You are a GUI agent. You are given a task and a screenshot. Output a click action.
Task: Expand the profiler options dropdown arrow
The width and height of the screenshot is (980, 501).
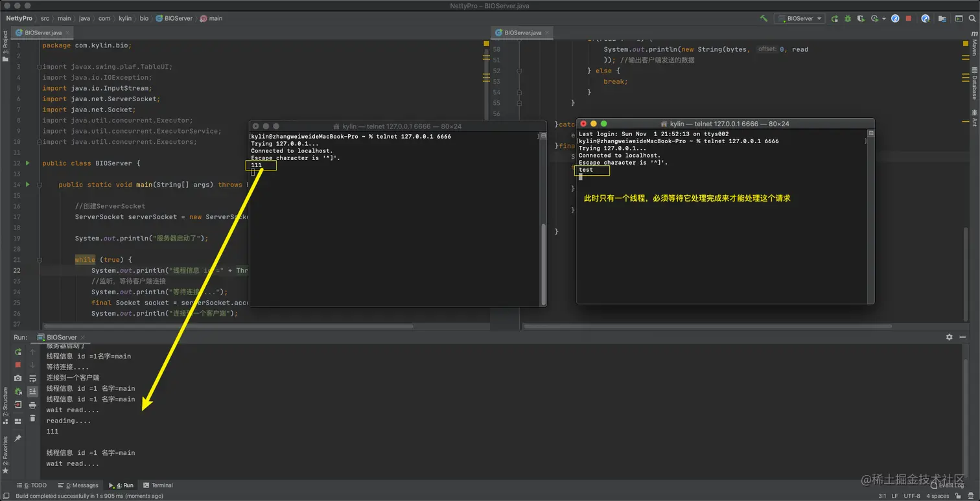click(x=883, y=19)
